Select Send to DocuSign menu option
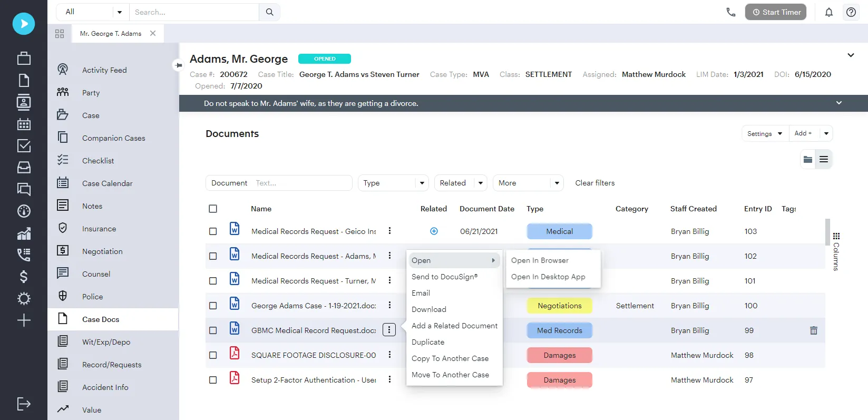This screenshot has width=868, height=420. coord(444,277)
